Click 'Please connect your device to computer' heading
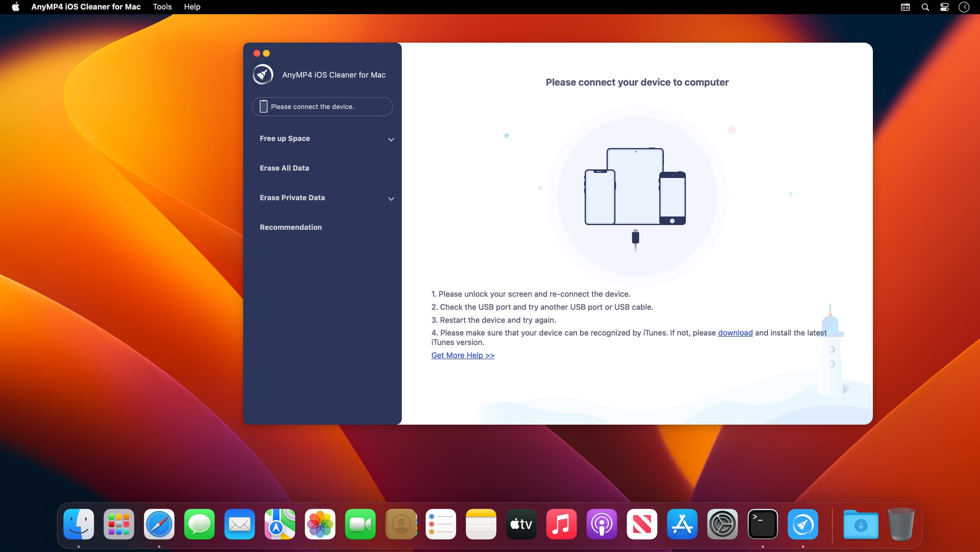Image resolution: width=980 pixels, height=552 pixels. pyautogui.click(x=637, y=82)
